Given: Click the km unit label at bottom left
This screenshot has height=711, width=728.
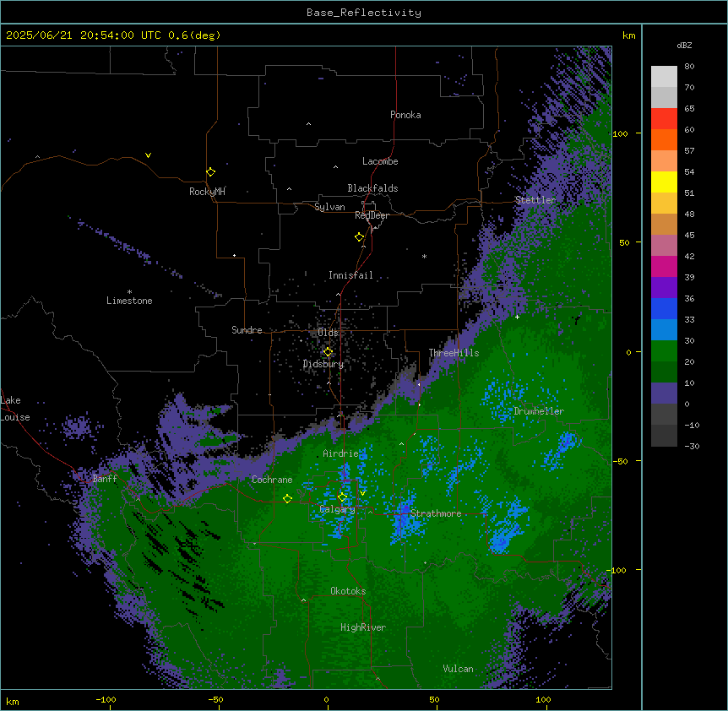Looking at the screenshot, I should pyautogui.click(x=13, y=702).
